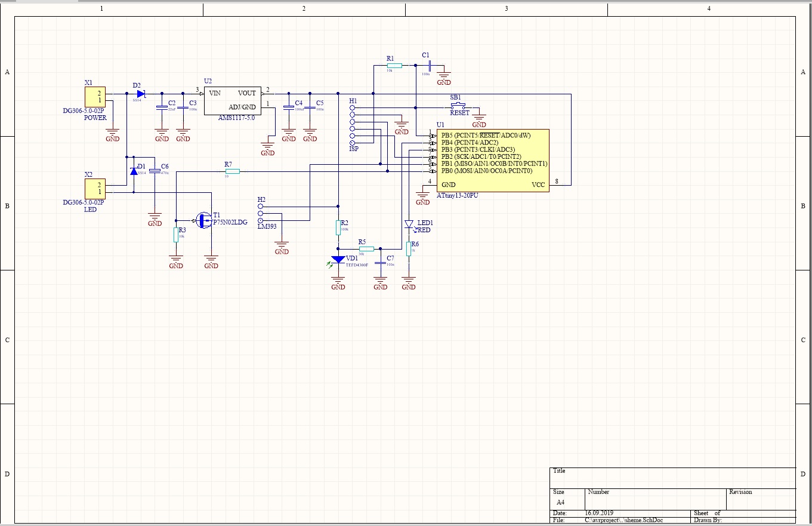Click the 'ATtiny13-20PU' part label
Image resolution: width=812 pixels, height=526 pixels.
point(457,195)
